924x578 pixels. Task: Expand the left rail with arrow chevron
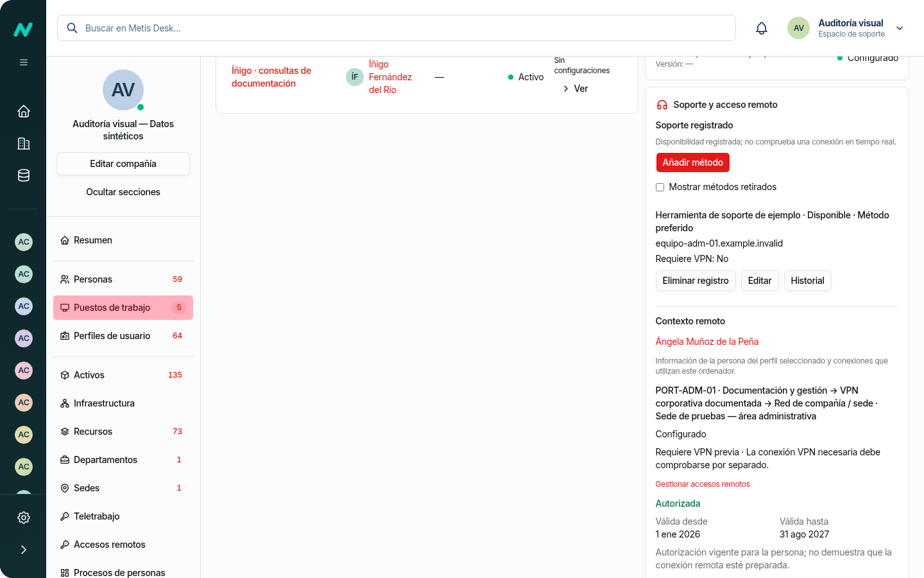[24, 550]
